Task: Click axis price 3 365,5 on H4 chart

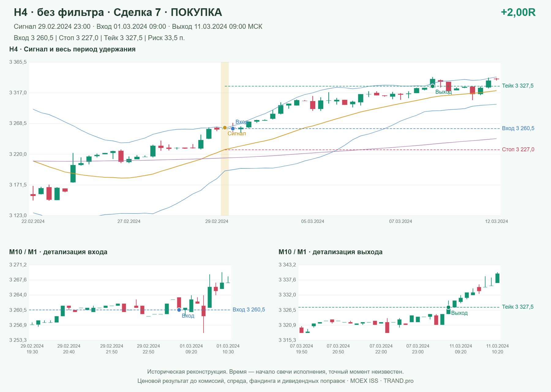Action: point(18,62)
